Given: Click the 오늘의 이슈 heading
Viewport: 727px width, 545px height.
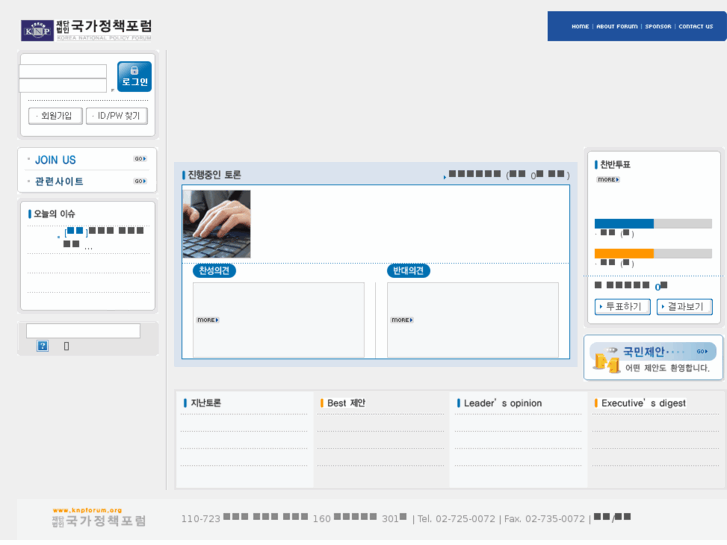Looking at the screenshot, I should click(x=54, y=214).
